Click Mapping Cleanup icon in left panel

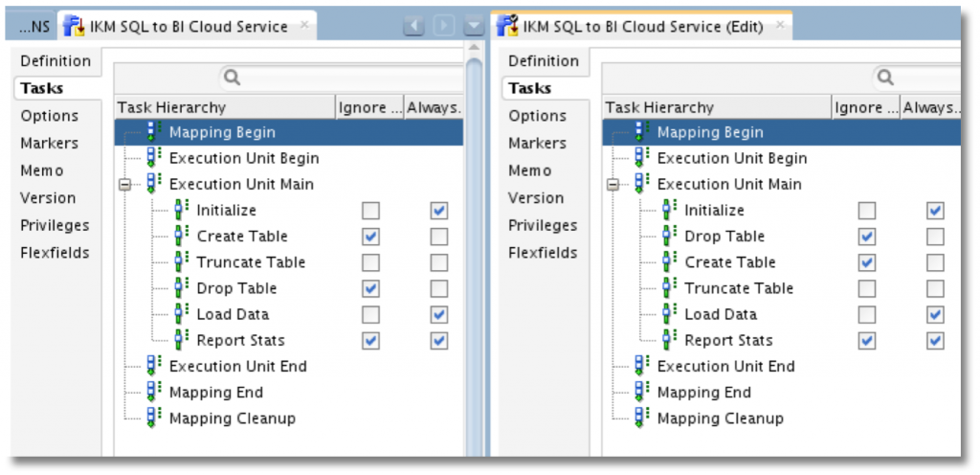coord(153,418)
